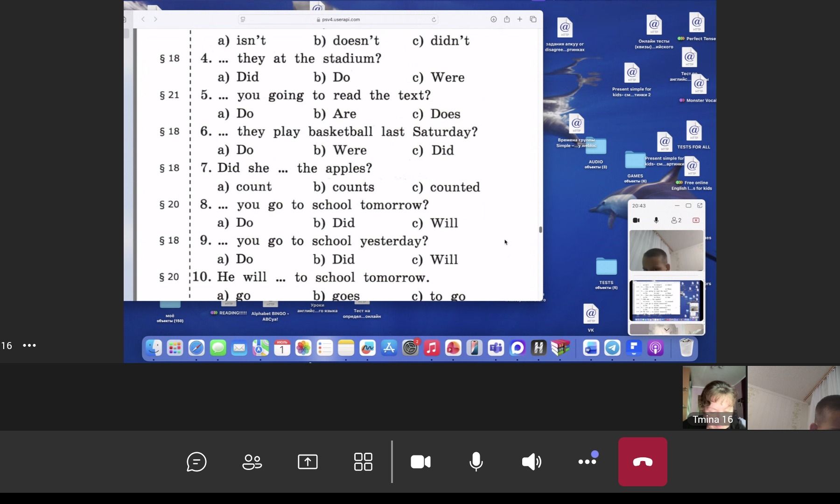
Task: Show the participants list
Action: (x=252, y=462)
